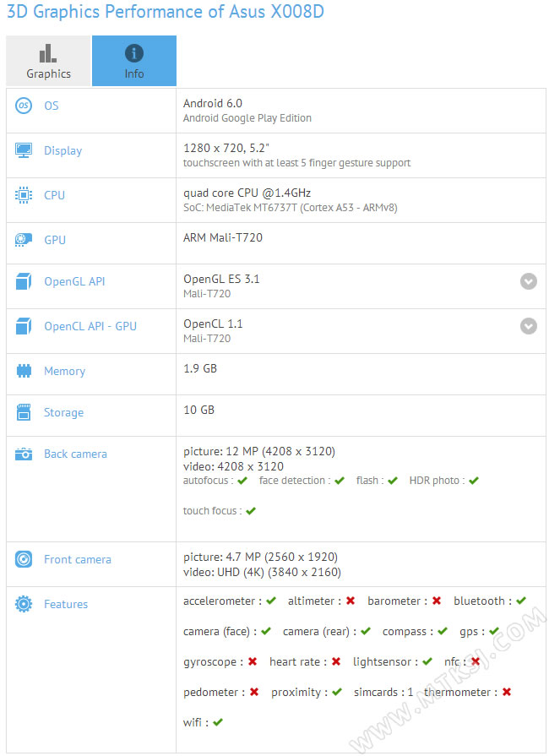
Task: Switch to the Graphics tab
Action: [x=48, y=61]
